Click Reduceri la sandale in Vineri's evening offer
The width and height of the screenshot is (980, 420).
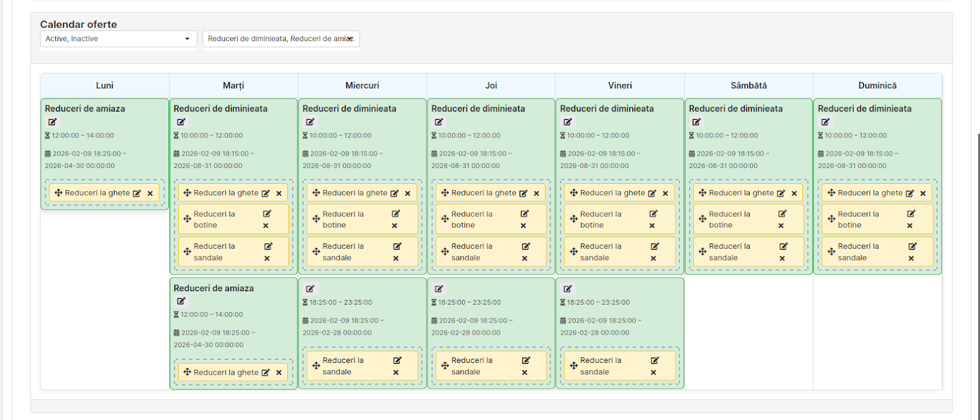600,366
